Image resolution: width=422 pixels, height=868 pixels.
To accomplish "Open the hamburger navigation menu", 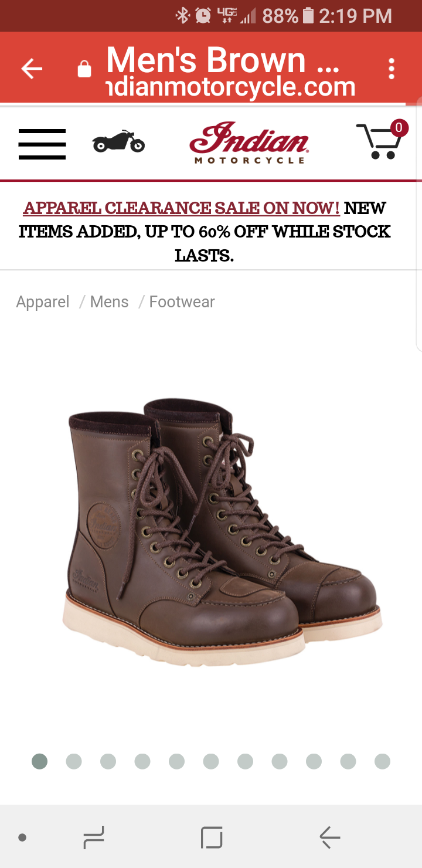I will (42, 144).
